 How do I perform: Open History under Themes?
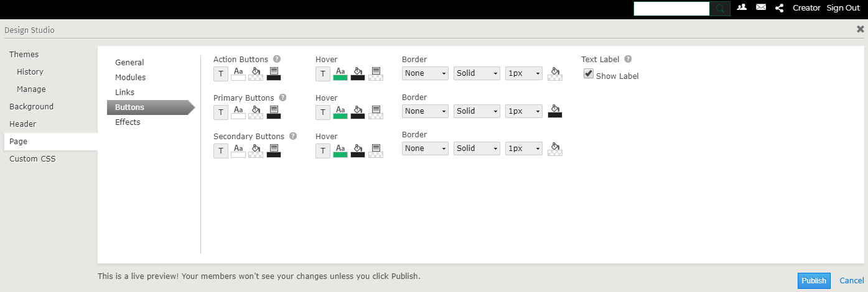coord(30,72)
